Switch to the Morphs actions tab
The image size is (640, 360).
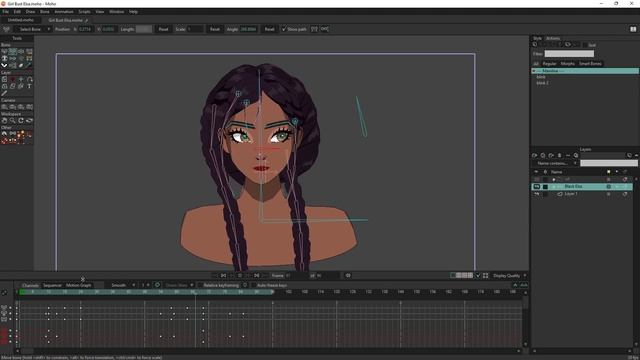click(568, 64)
